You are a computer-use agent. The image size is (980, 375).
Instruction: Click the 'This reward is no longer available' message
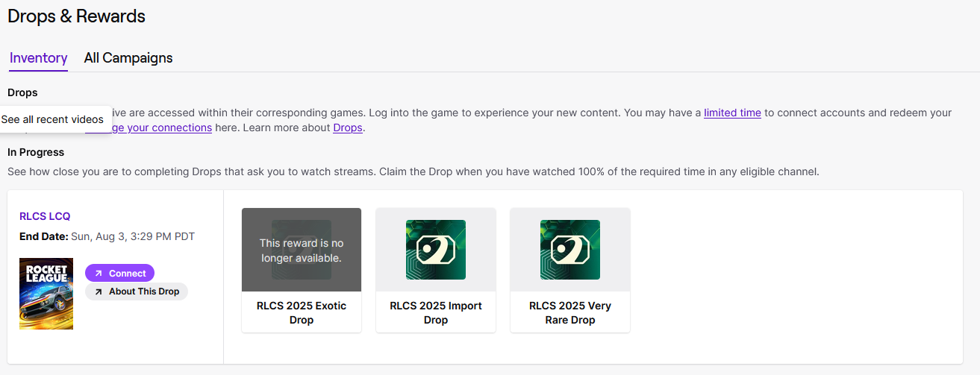pos(302,250)
